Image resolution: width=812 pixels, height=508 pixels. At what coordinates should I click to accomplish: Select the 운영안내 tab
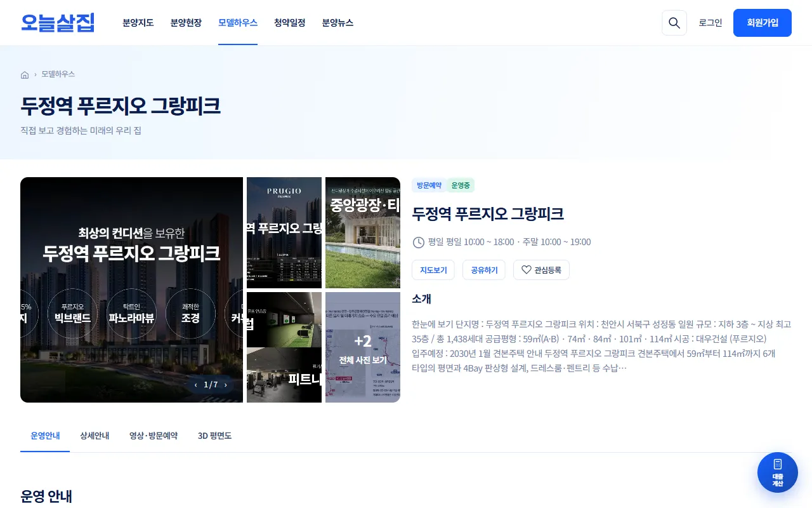45,436
